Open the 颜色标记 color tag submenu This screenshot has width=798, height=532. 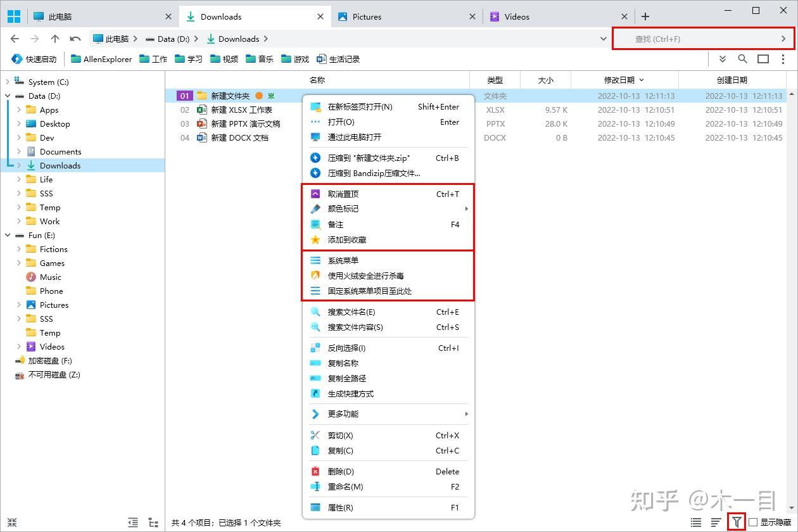tap(344, 209)
